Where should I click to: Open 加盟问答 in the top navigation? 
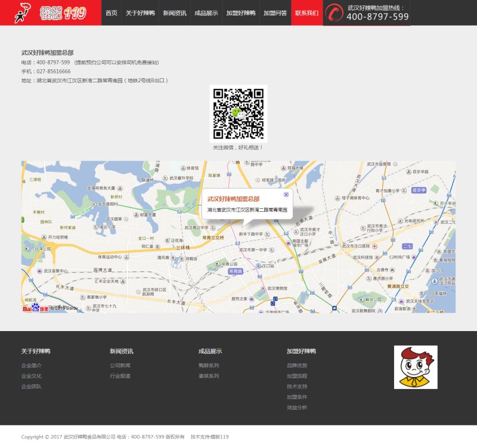[x=275, y=13]
